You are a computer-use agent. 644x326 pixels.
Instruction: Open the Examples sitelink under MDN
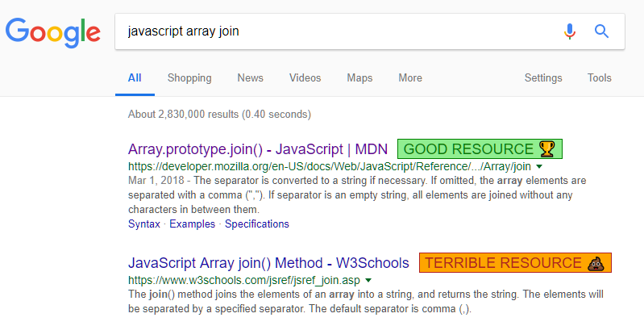(193, 224)
